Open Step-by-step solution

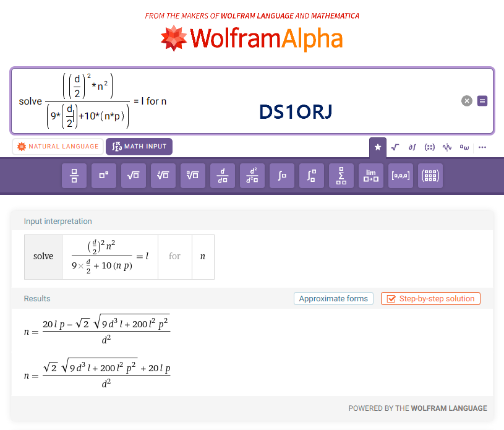click(430, 298)
